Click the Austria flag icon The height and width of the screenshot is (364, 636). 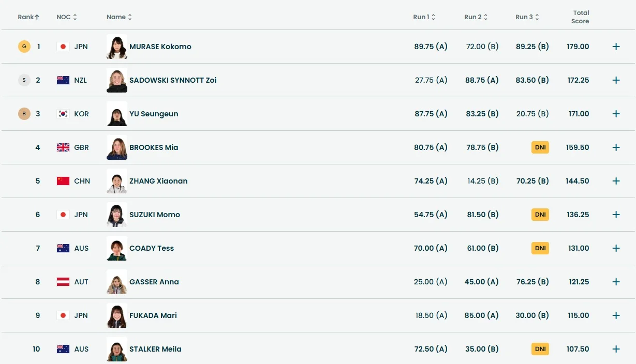click(63, 282)
